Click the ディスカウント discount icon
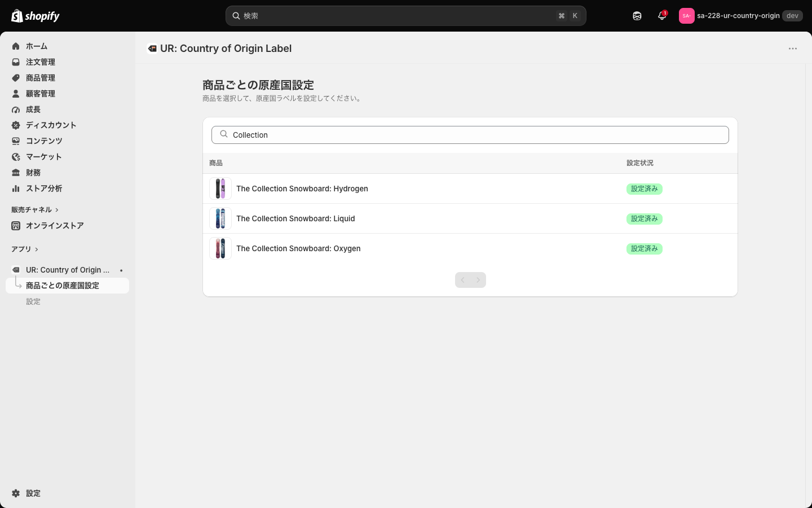The height and width of the screenshot is (508, 812). pyautogui.click(x=16, y=125)
